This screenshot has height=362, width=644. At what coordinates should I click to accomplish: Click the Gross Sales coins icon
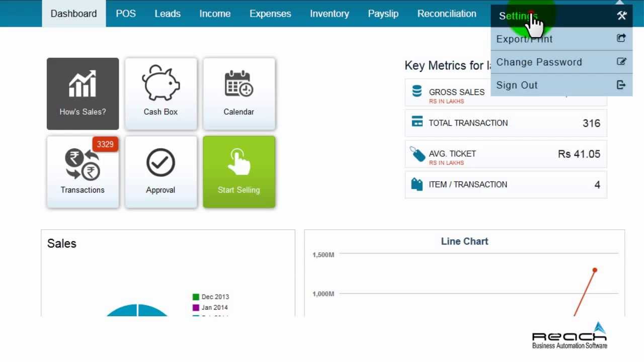417,91
